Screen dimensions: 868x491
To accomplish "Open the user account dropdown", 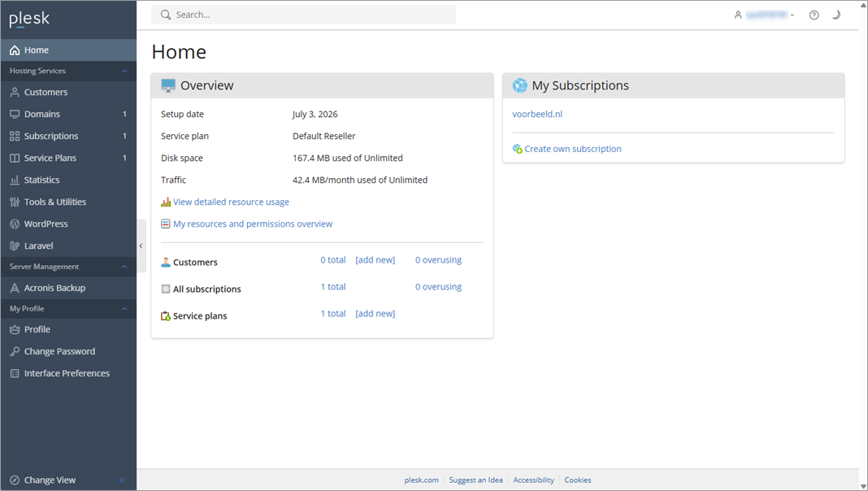I will [x=764, y=15].
